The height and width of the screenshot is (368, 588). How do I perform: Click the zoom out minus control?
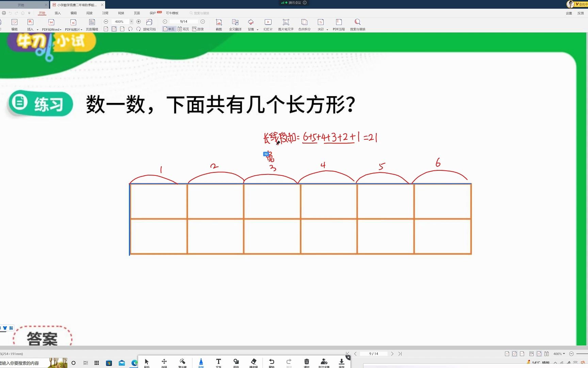pos(106,21)
